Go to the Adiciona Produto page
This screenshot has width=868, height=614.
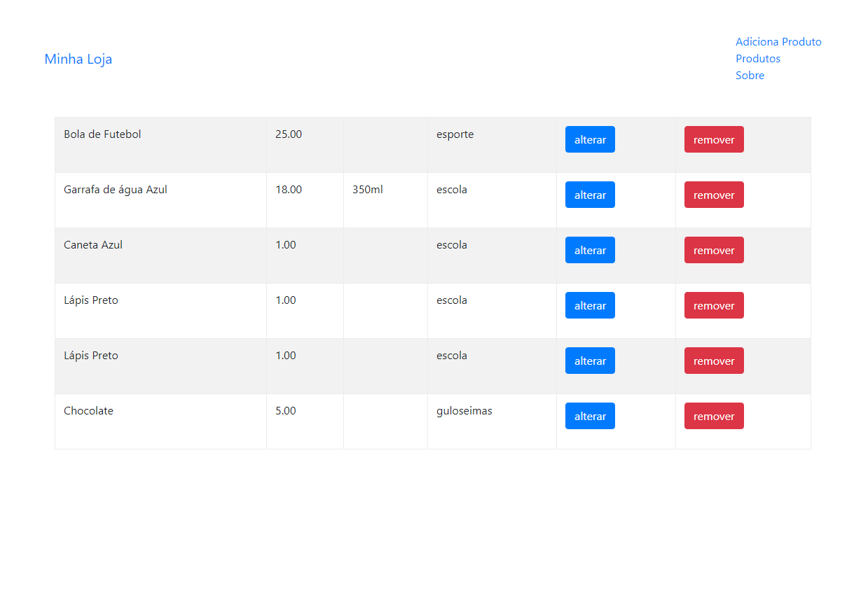778,42
